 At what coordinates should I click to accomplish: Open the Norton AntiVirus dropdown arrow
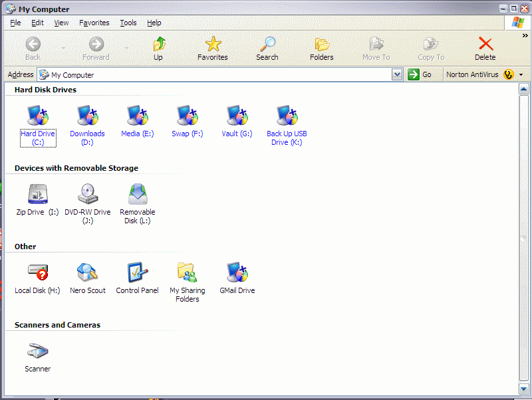[x=521, y=74]
